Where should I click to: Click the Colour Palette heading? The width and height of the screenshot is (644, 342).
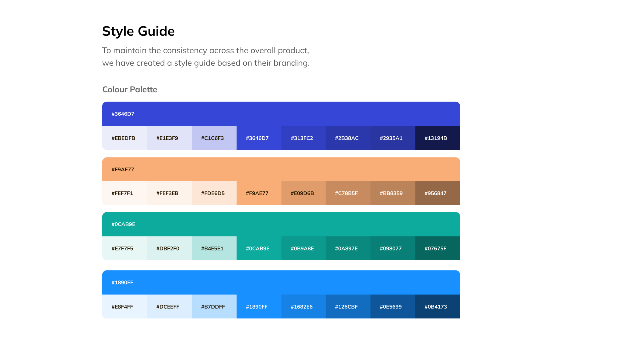(130, 90)
